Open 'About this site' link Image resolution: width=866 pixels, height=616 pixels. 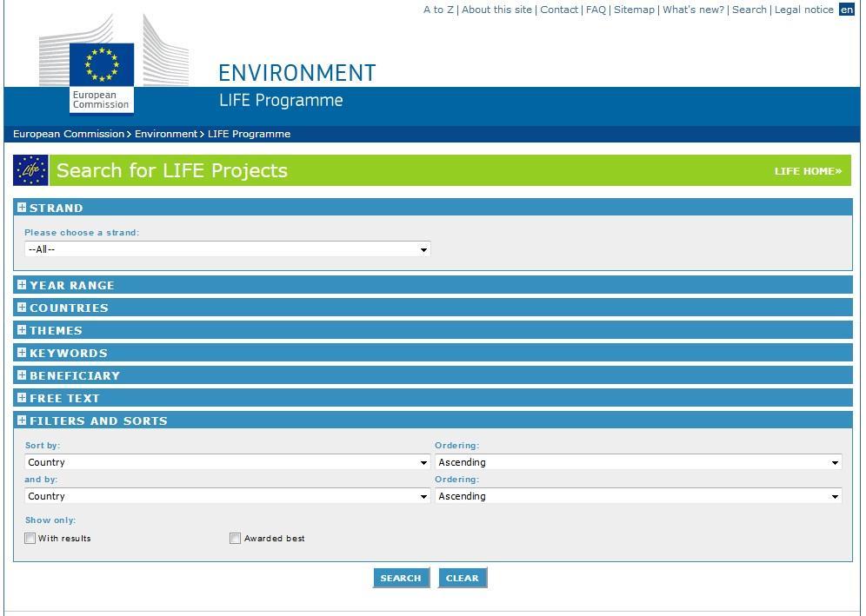point(496,10)
